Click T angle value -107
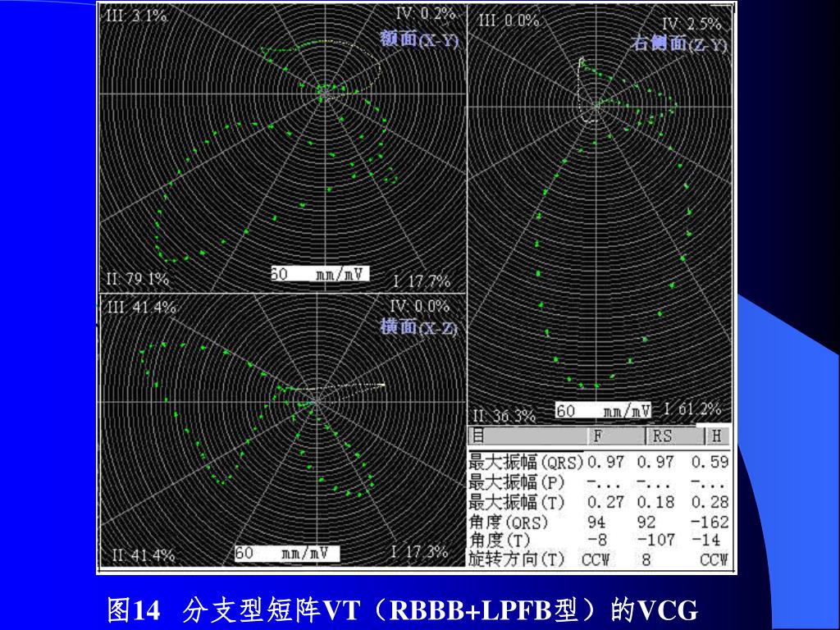This screenshot has width=840, height=630. pyautogui.click(x=656, y=540)
